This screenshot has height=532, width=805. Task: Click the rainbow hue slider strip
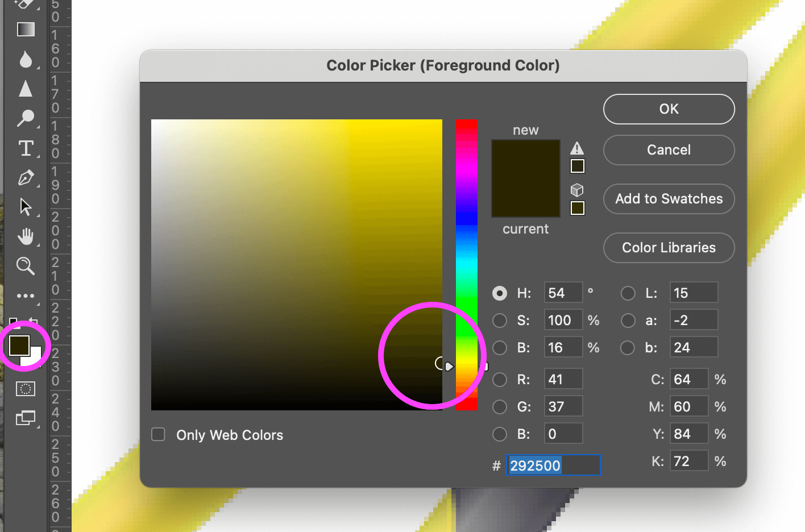466,264
